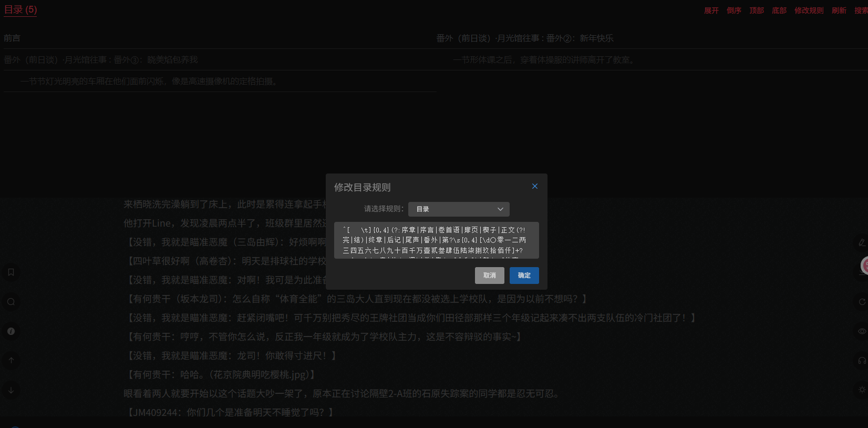868x428 pixels.
Task: Click 倒序 to reverse chapter order
Action: pos(734,11)
